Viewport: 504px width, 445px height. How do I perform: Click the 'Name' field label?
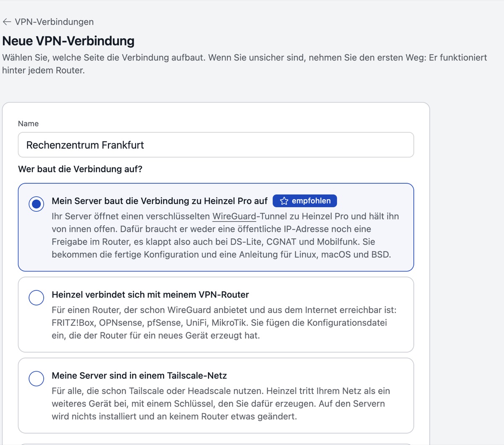click(28, 124)
